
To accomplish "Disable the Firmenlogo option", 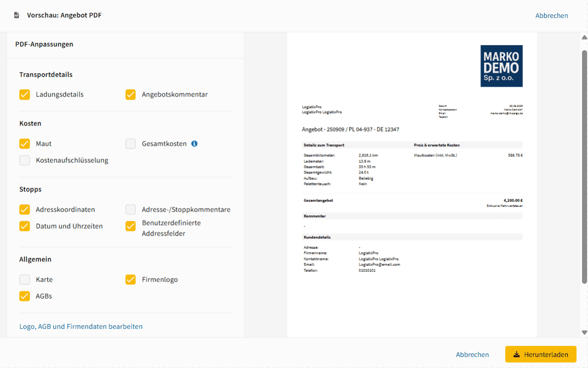I will coord(130,279).
